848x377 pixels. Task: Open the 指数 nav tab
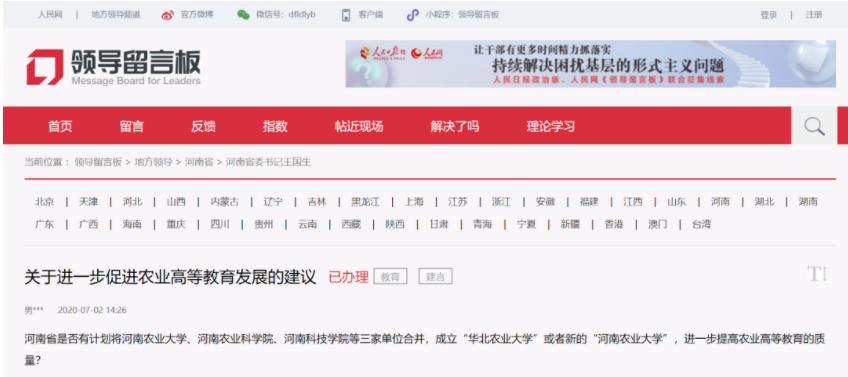pos(275,127)
